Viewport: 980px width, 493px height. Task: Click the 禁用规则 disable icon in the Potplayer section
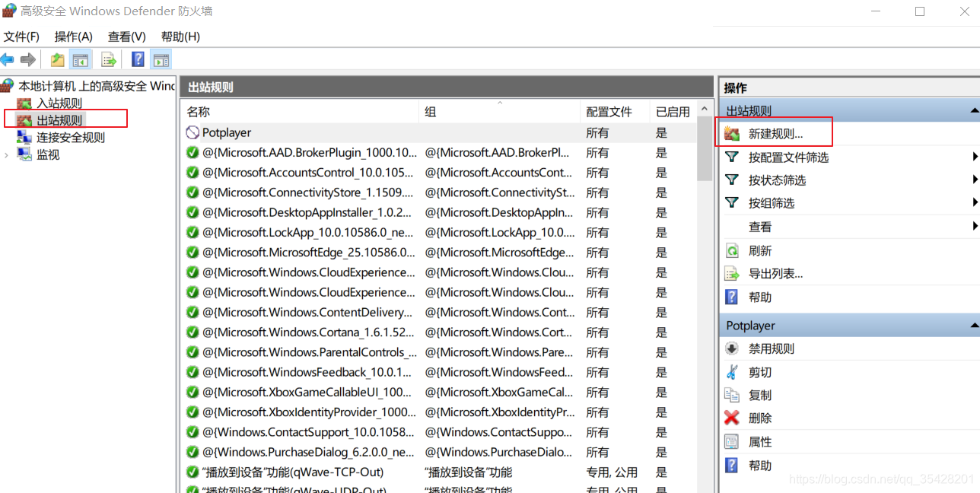coord(732,348)
